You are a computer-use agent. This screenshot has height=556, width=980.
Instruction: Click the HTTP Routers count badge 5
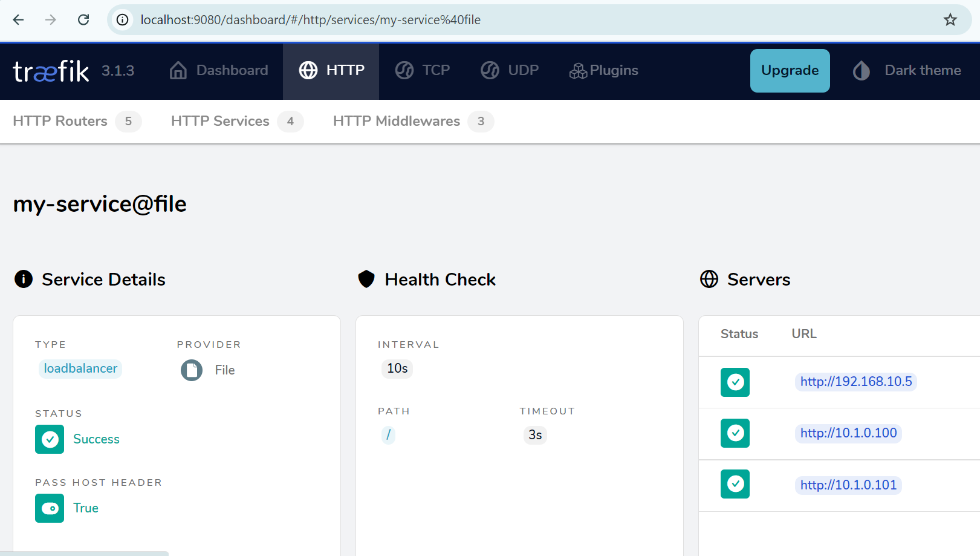(x=128, y=122)
